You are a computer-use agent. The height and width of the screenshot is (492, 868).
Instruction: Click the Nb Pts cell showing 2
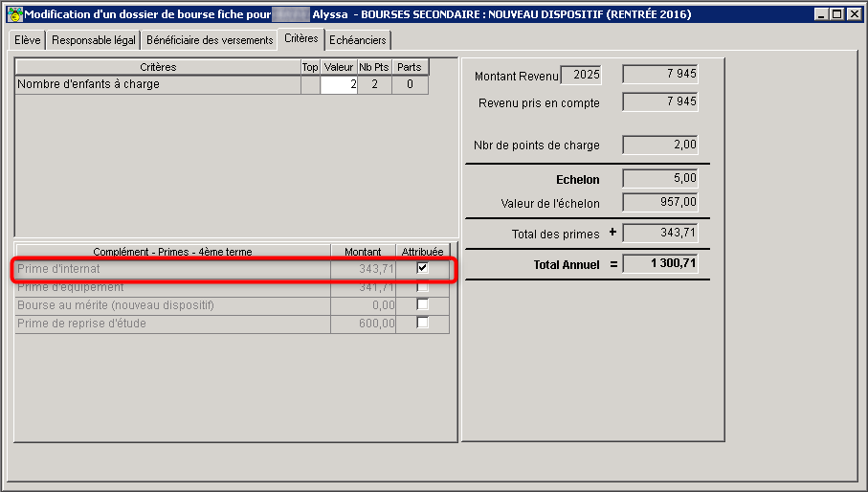375,84
